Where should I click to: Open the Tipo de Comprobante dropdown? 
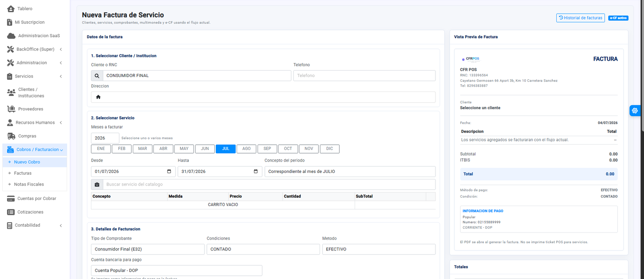click(148, 249)
